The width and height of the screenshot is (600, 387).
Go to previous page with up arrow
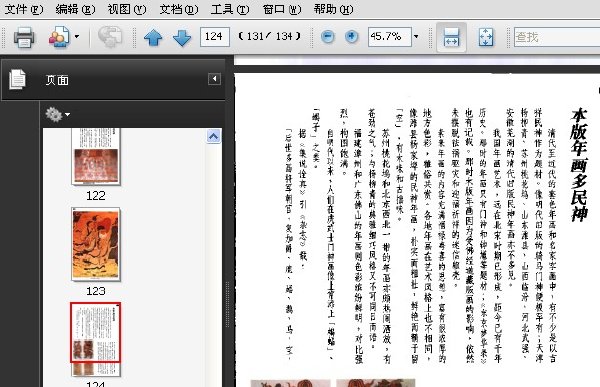tap(153, 38)
